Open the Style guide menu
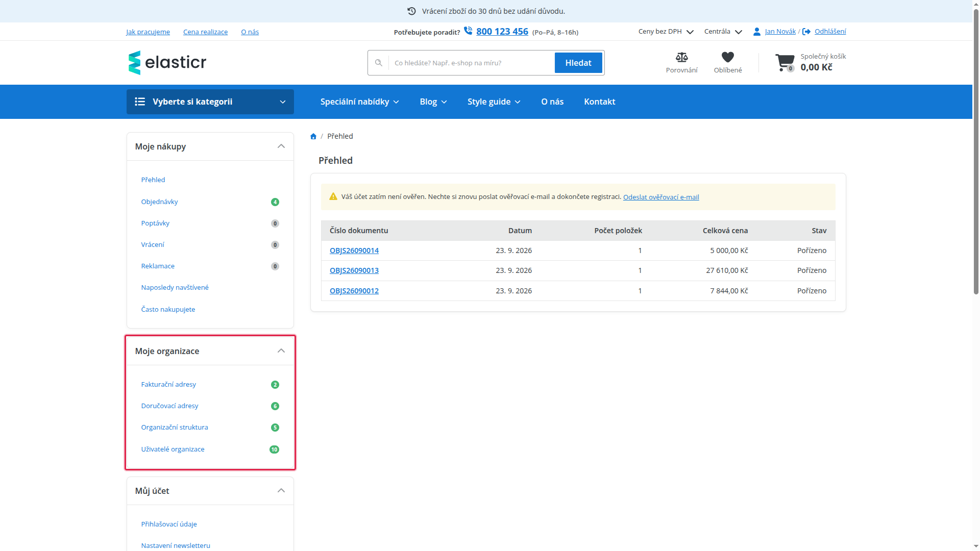 (494, 102)
